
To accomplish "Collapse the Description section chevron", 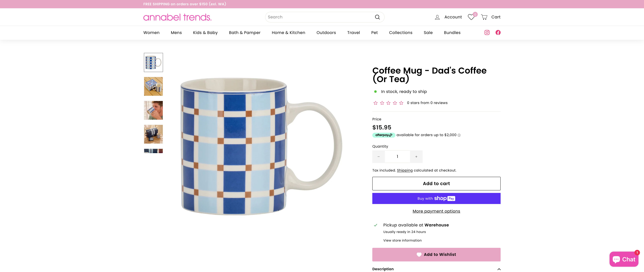I will pyautogui.click(x=499, y=269).
